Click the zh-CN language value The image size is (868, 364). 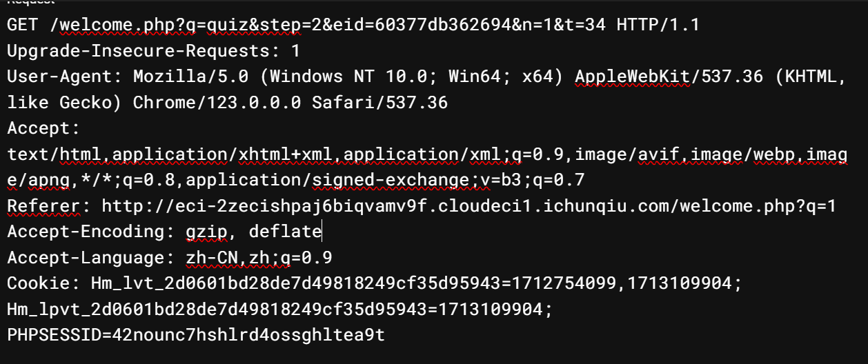[x=212, y=258]
